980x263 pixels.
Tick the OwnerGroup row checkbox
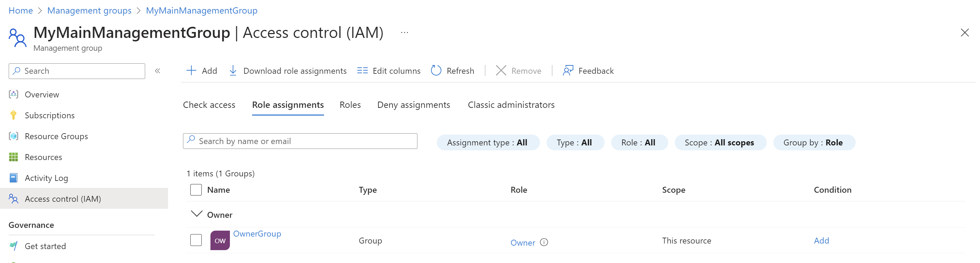(196, 240)
